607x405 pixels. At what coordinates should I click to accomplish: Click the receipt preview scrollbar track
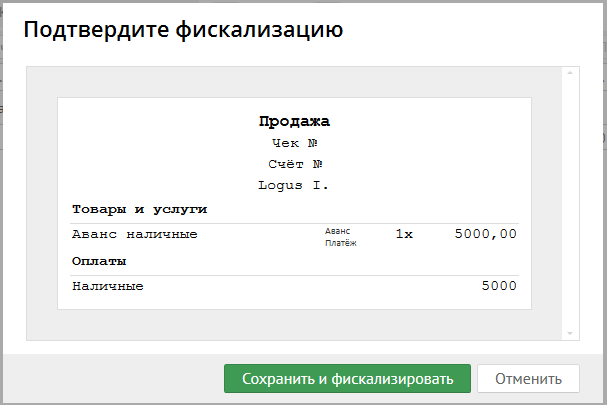(568, 200)
